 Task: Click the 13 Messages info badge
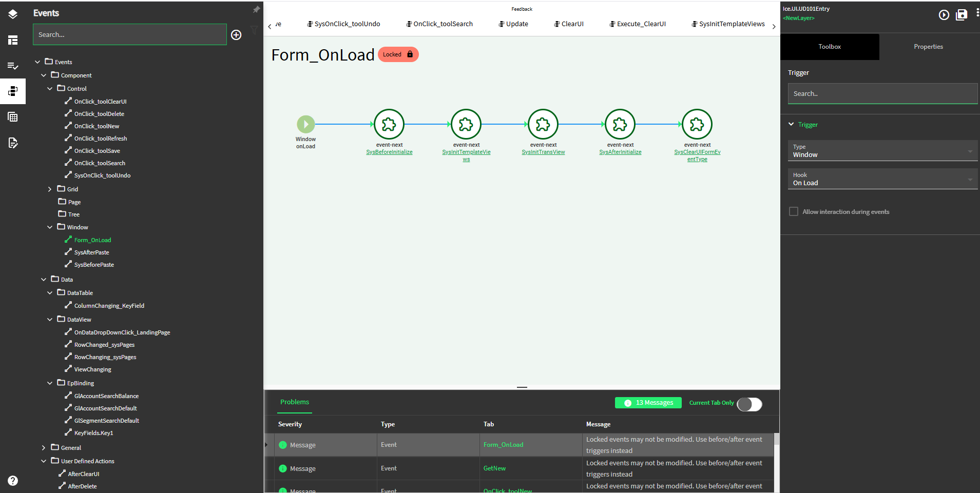(x=648, y=403)
